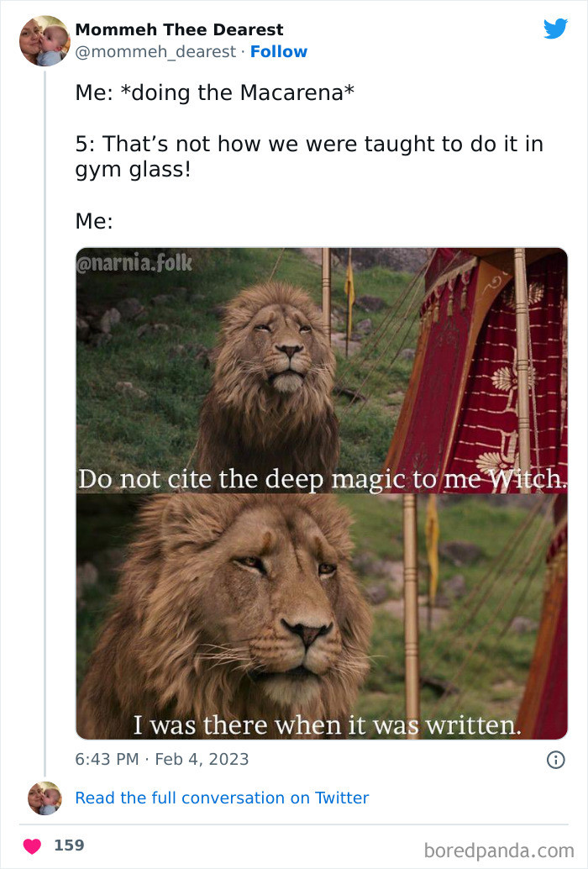Click the @narnia.folk watermark on the image

click(135, 263)
